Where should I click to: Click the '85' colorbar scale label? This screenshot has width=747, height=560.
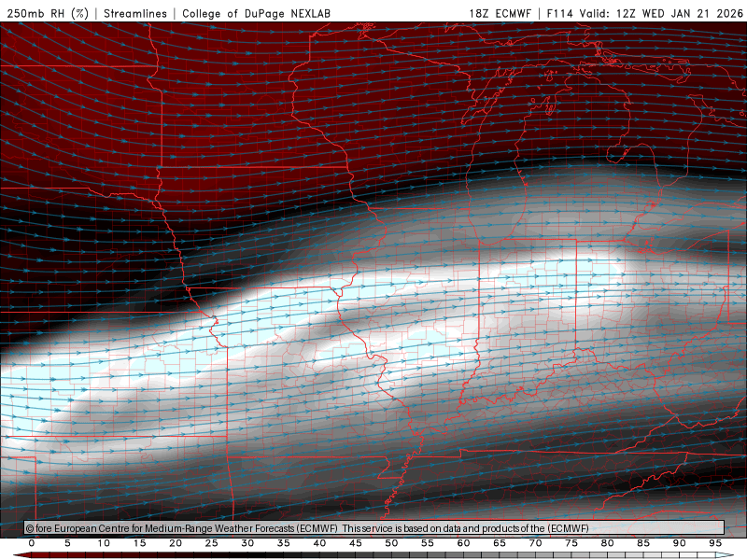click(x=643, y=543)
